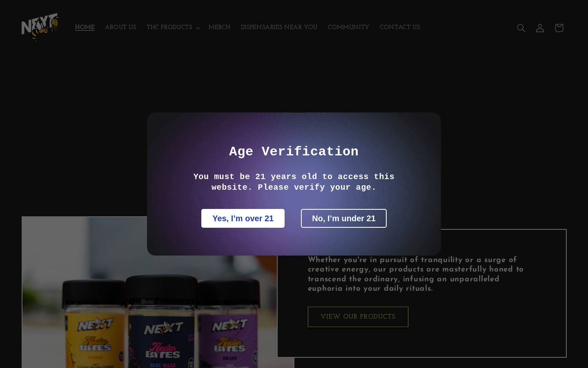Expand the THC Products dropdown
Screen dimensions: 588x368
pos(173,27)
